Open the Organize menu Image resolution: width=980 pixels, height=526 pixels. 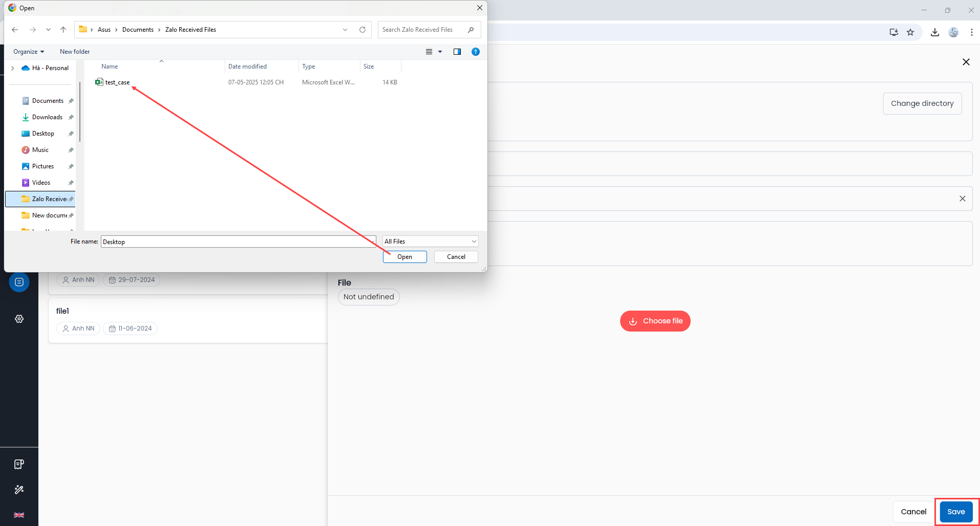29,52
